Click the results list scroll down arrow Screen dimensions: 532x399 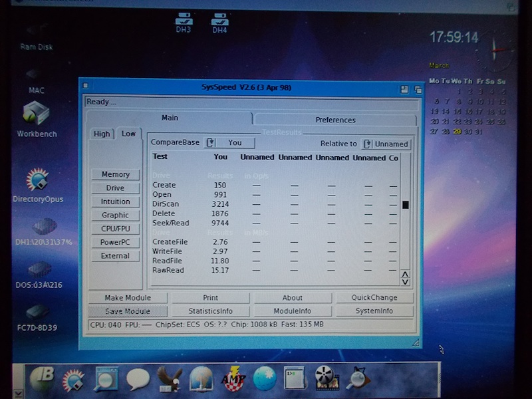tap(405, 282)
